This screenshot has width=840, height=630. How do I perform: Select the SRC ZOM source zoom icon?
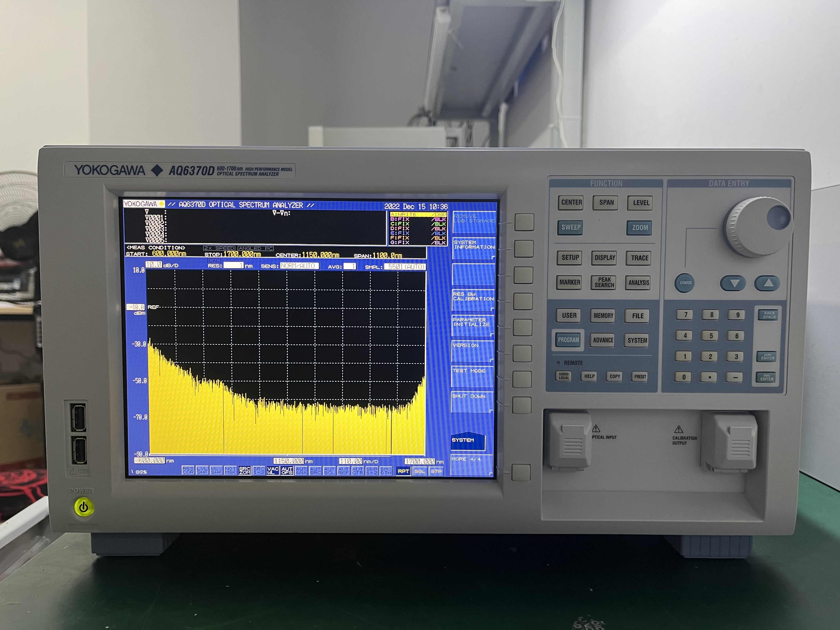point(245,471)
